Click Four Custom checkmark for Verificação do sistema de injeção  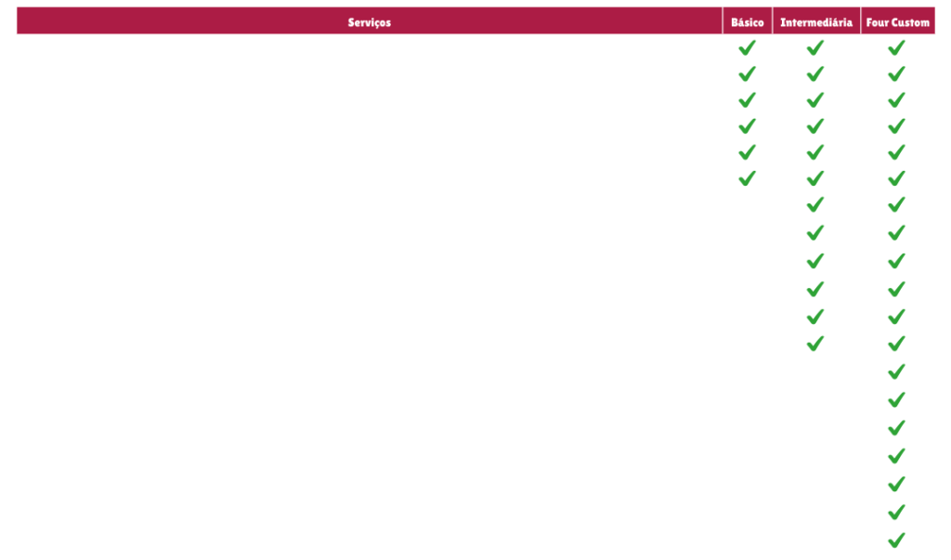[895, 457]
